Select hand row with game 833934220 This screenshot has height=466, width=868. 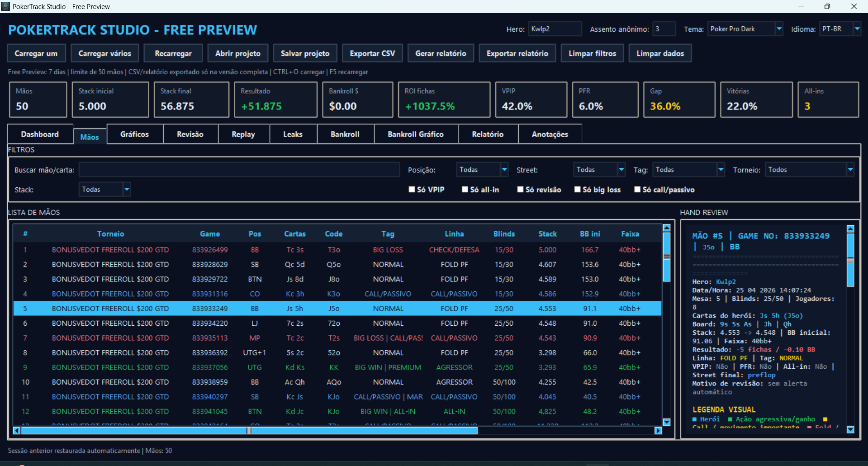337,323
